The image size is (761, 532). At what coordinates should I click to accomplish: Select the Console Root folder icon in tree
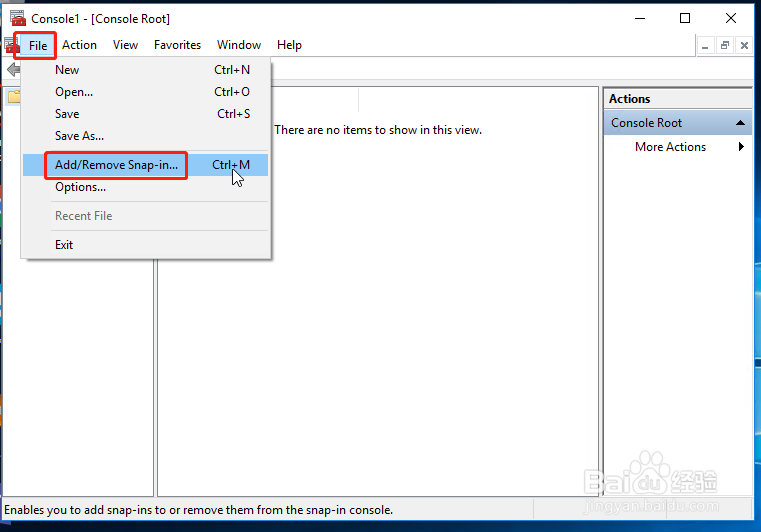click(14, 97)
